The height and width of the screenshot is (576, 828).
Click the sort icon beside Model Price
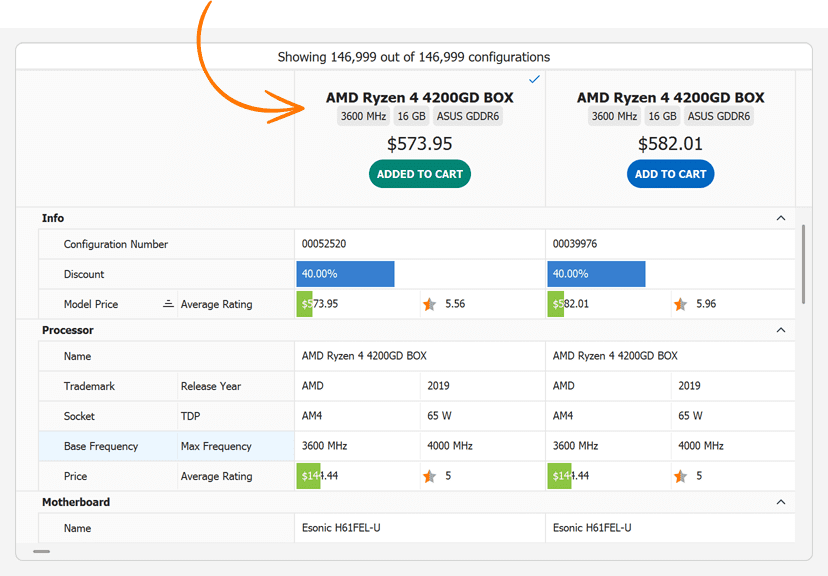(x=168, y=304)
